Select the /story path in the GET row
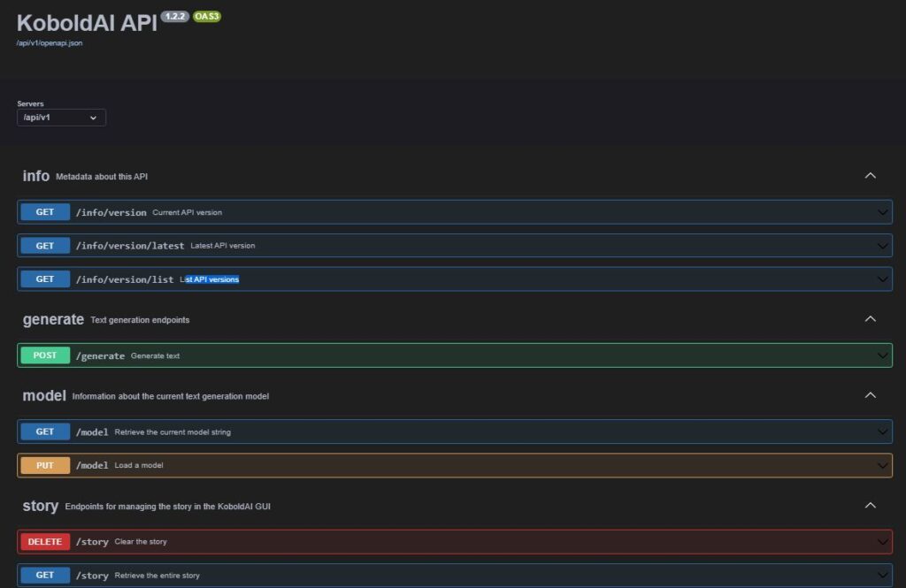The width and height of the screenshot is (906, 588). [92, 576]
